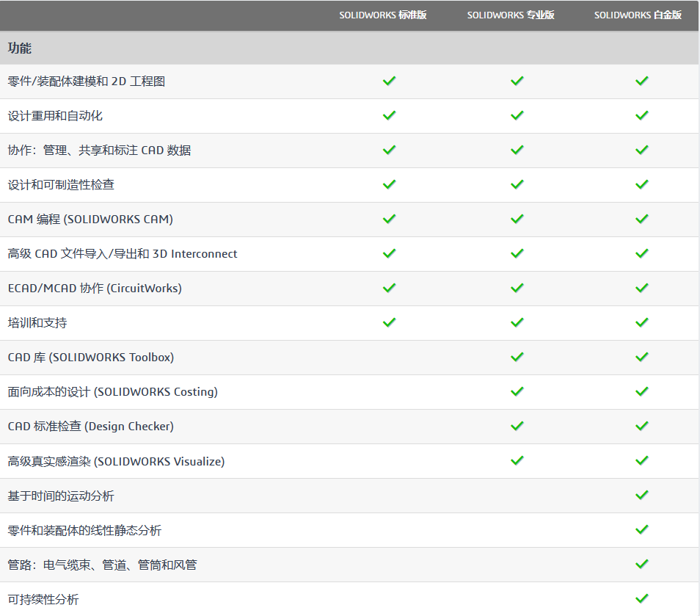The image size is (700, 616).
Task: Click the 面向成本的设计 (SOLIDWORKS Costing) label
Action: [112, 392]
